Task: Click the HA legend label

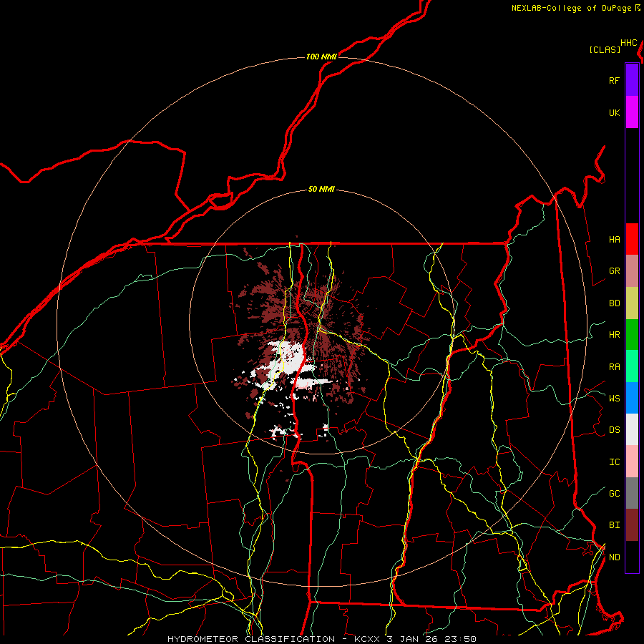Action: [x=614, y=240]
